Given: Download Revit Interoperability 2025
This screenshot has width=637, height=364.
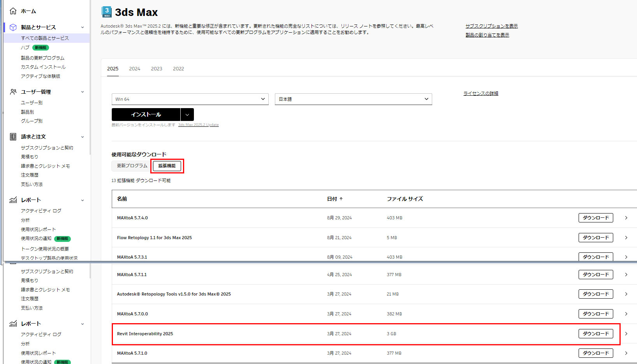Looking at the screenshot, I should (596, 334).
